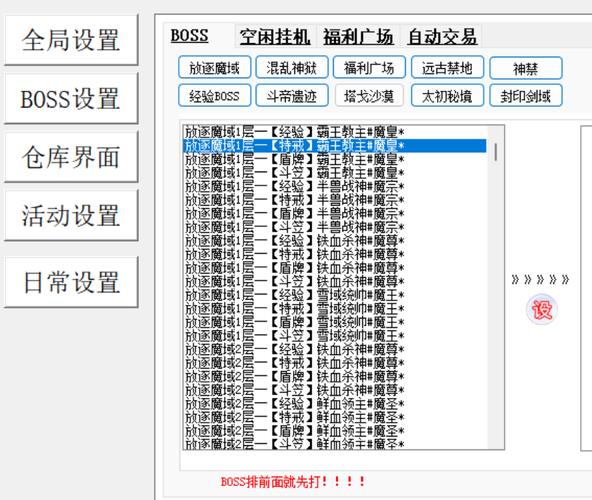Select row 放逐魔域1层—【经验】雪域统帅#魔王*

click(335, 295)
